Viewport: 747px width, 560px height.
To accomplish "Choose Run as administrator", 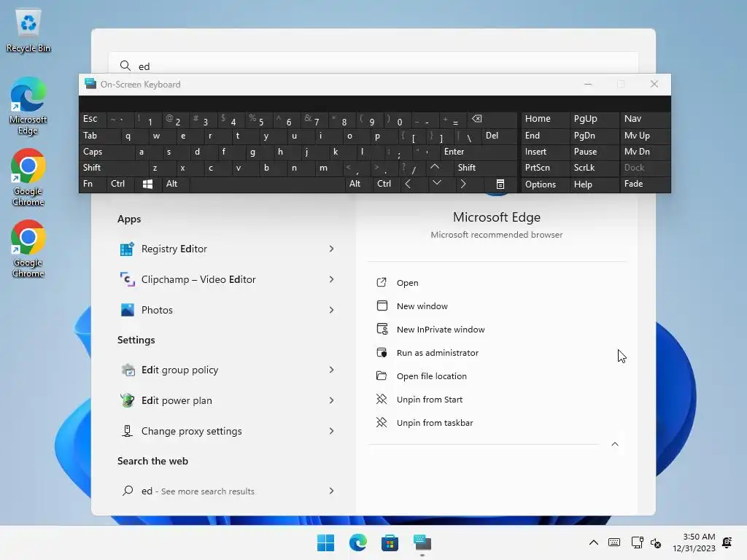I will 497,353.
